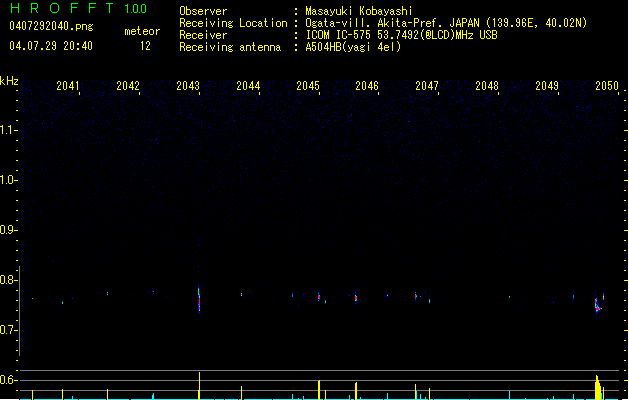Click the 2042 time marker
Viewport: 629px width, 400px height.
click(x=128, y=86)
